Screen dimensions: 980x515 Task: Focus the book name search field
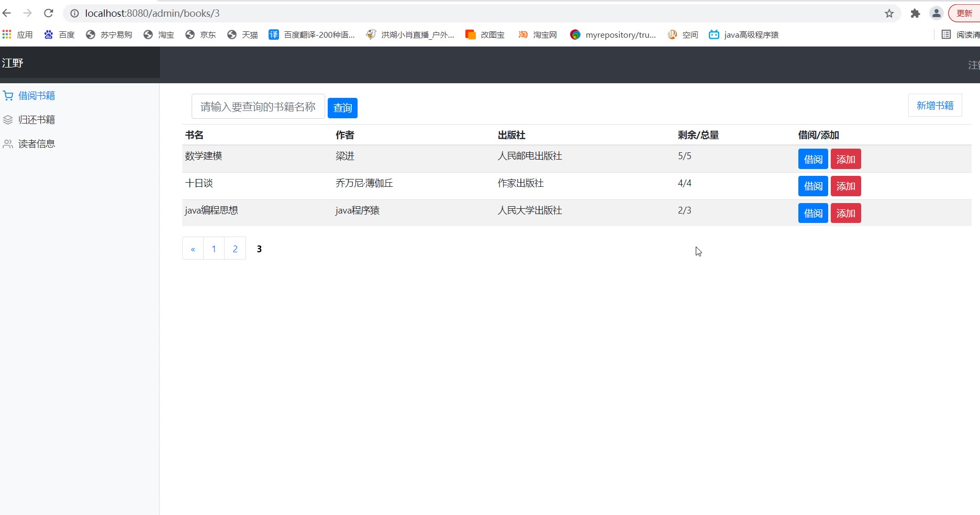(258, 107)
